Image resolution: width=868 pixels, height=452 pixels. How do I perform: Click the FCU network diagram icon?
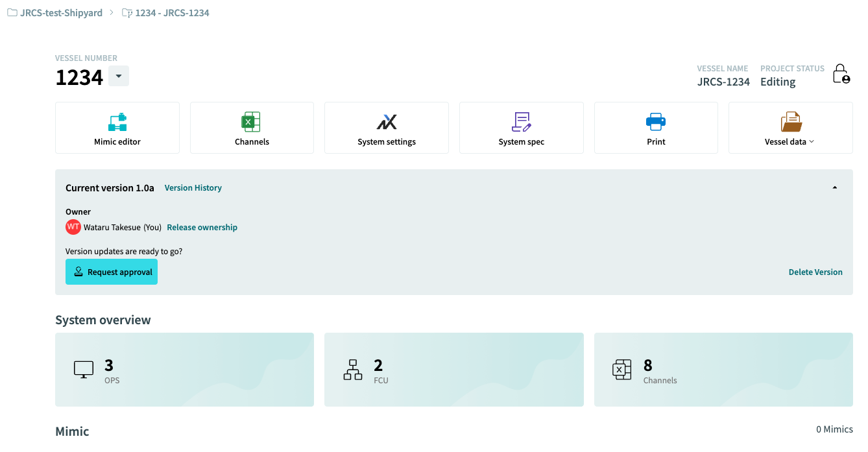(x=353, y=370)
